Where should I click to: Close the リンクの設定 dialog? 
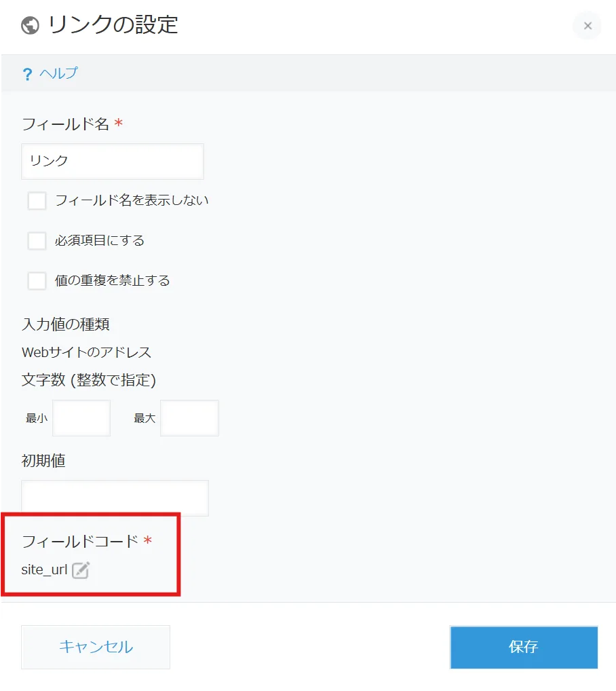[588, 26]
